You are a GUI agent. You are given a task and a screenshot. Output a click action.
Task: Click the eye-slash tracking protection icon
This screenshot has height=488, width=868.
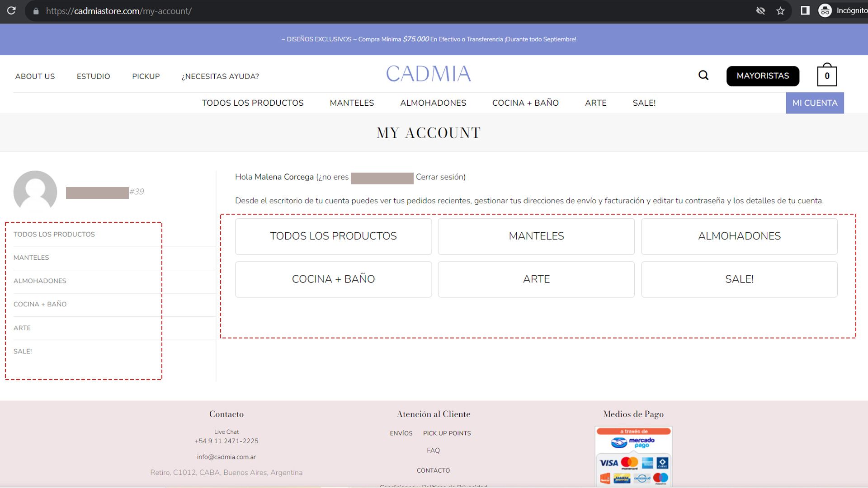760,11
